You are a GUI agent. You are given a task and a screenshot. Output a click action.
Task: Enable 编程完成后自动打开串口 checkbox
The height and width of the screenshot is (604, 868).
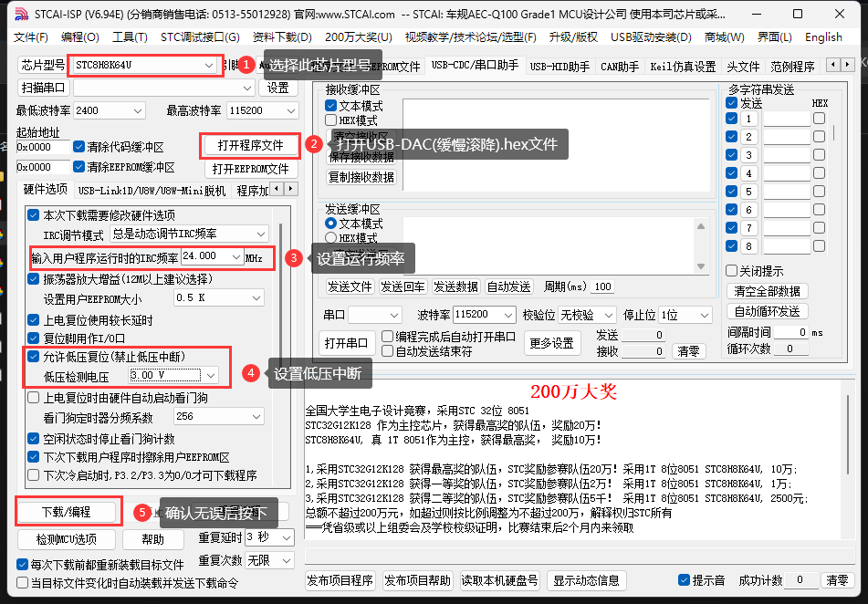coord(388,337)
